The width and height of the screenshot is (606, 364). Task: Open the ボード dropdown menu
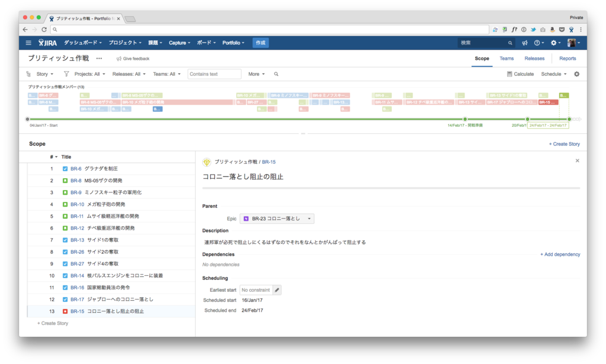[x=206, y=43]
